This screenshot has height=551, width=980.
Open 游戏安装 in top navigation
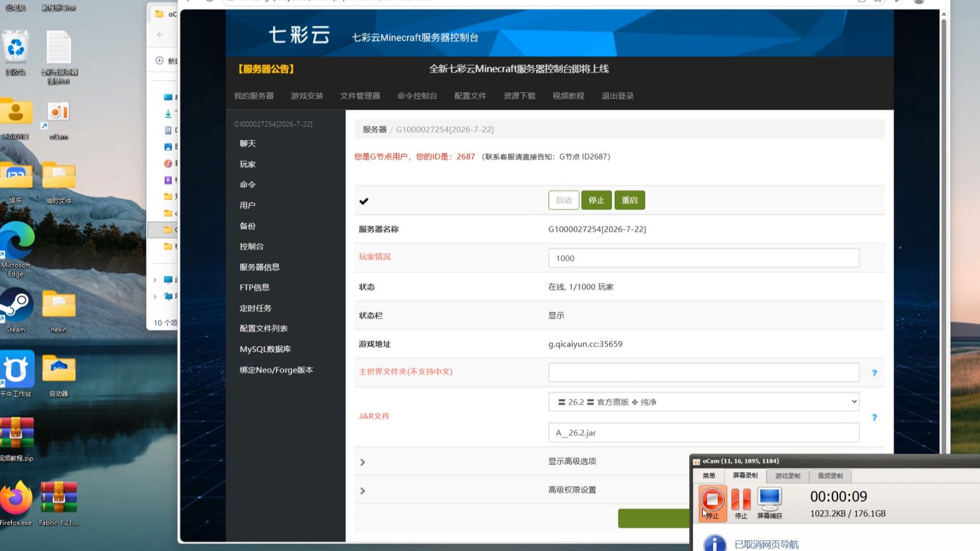tap(307, 96)
